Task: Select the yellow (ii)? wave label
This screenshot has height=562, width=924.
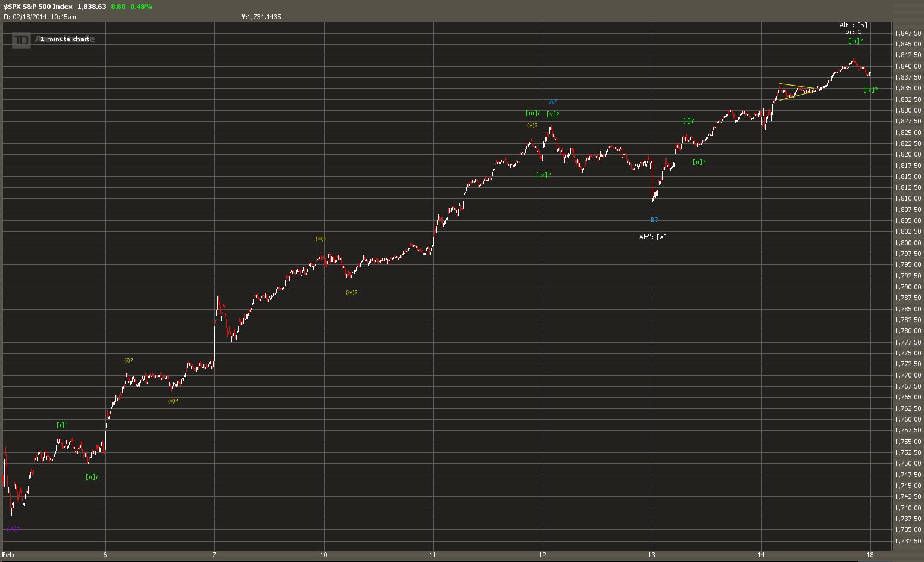Action: click(173, 401)
